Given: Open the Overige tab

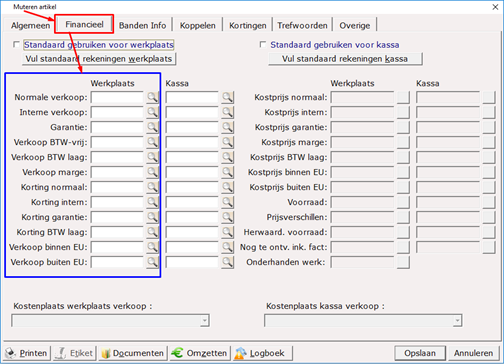Looking at the screenshot, I should pos(355,25).
